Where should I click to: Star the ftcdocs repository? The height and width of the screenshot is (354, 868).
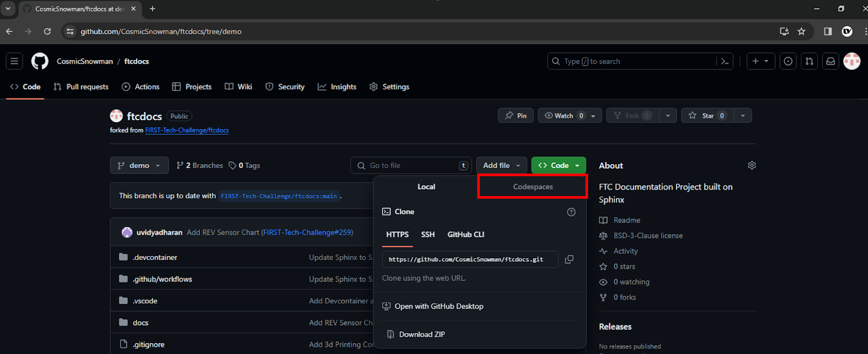[707, 116]
